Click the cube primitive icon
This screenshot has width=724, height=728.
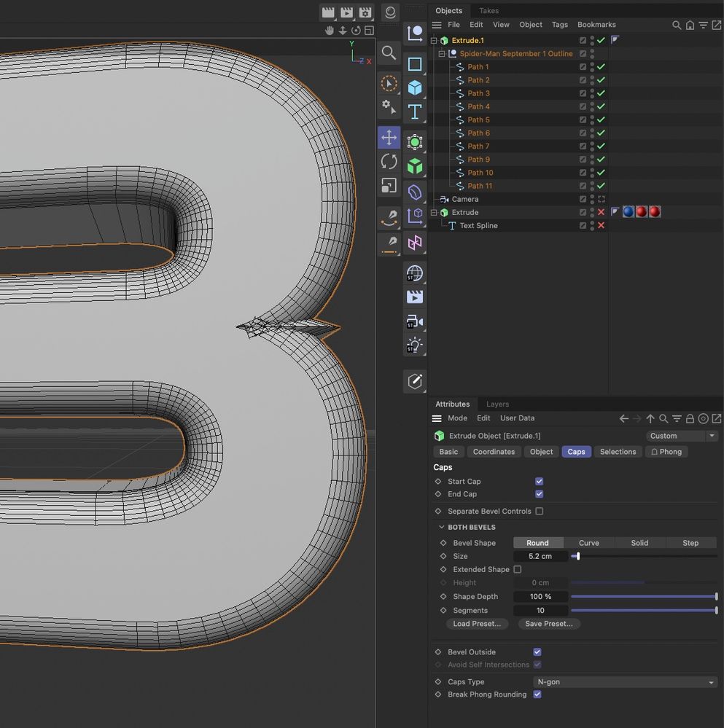click(x=415, y=87)
